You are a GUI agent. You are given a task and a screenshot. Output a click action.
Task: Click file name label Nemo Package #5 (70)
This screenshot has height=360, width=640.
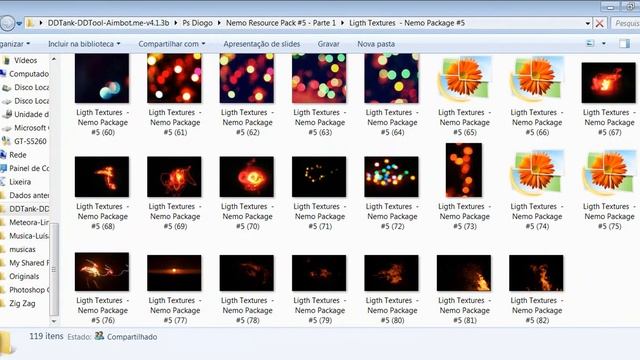[247, 216]
